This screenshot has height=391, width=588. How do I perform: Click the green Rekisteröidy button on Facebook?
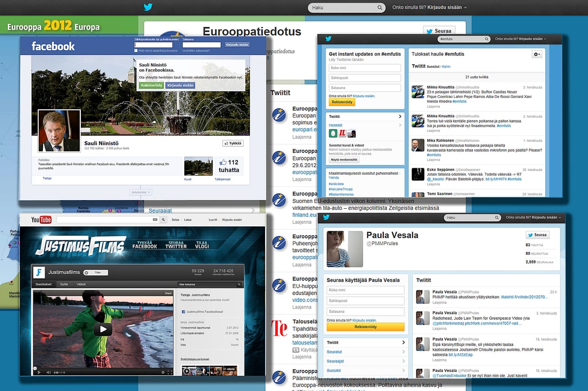[151, 85]
